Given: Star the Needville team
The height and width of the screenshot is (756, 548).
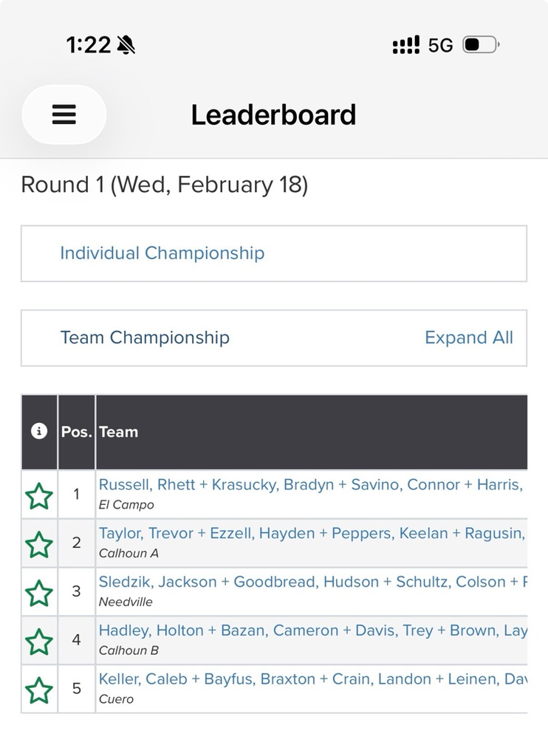Looking at the screenshot, I should pyautogui.click(x=39, y=594).
